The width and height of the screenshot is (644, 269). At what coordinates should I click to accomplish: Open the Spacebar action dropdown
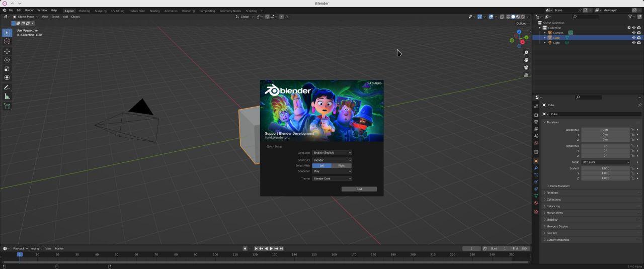(x=332, y=171)
